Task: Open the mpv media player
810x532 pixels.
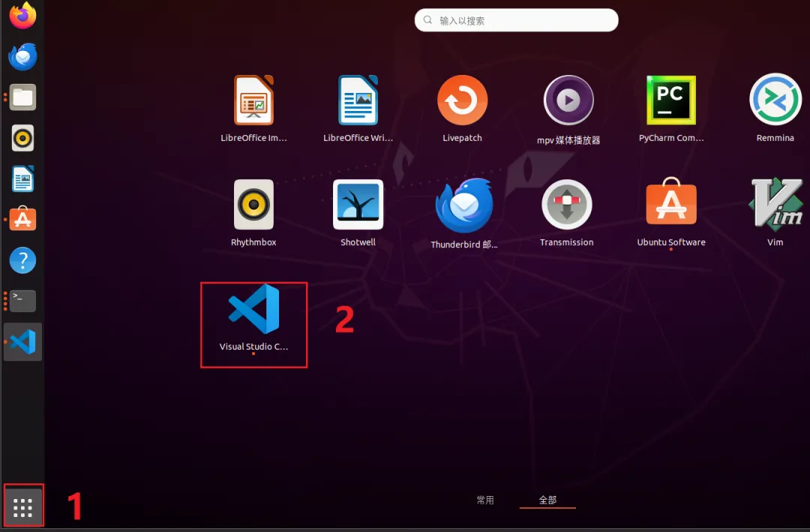Action: click(x=568, y=110)
